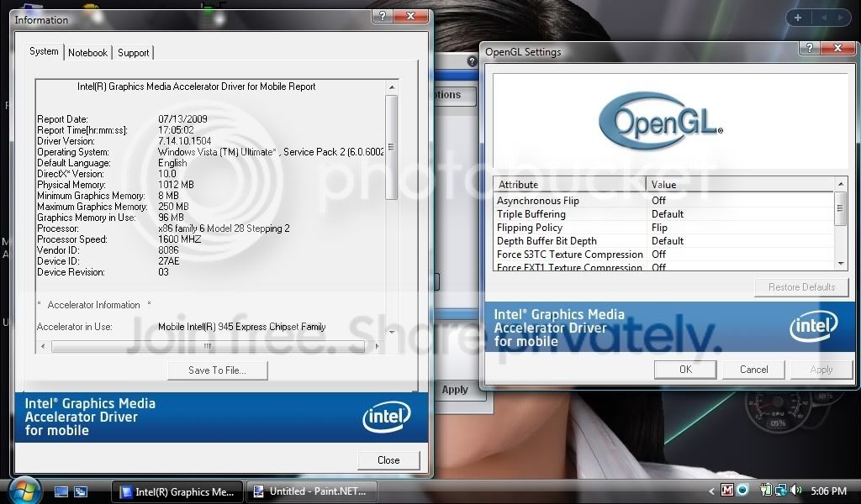861x504 pixels.
Task: Show hidden tray icons with the chevron
Action: [x=711, y=491]
